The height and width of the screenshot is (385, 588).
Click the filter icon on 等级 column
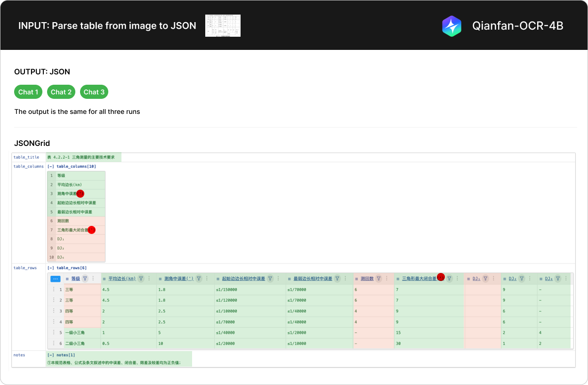[85, 279]
